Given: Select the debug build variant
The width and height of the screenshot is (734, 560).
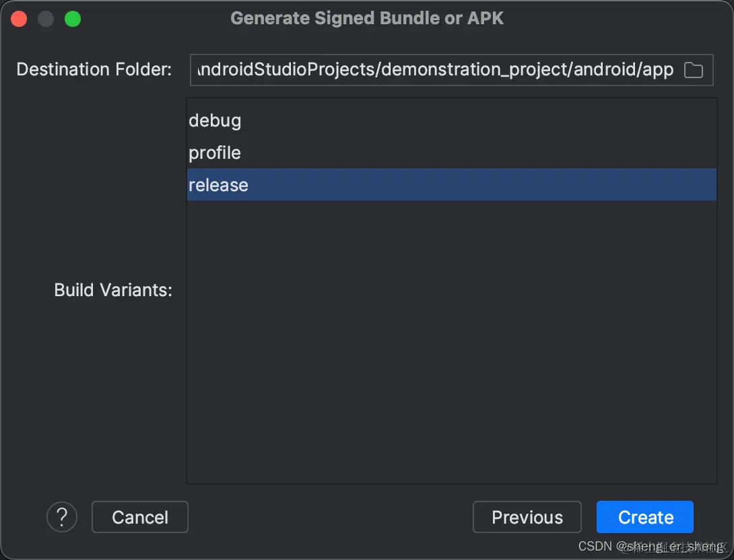Looking at the screenshot, I should 215,120.
